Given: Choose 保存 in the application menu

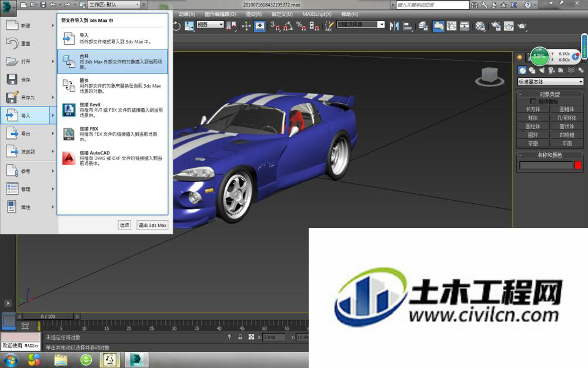Looking at the screenshot, I should click(28, 79).
